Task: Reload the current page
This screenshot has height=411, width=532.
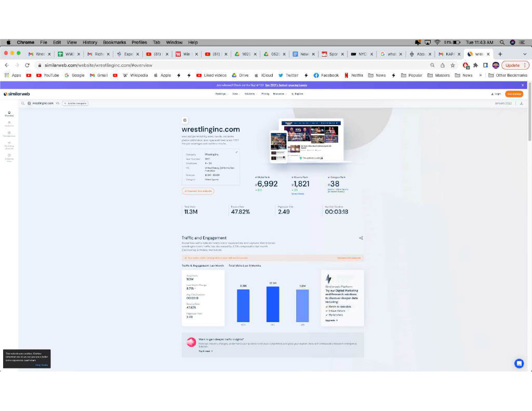Action: click(27, 65)
